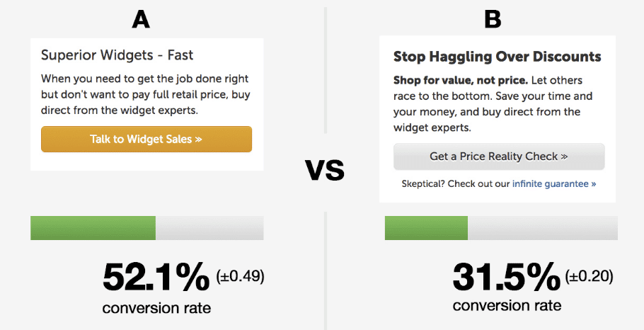Click the VS text in the center
This screenshot has width=644, height=330.
[324, 170]
